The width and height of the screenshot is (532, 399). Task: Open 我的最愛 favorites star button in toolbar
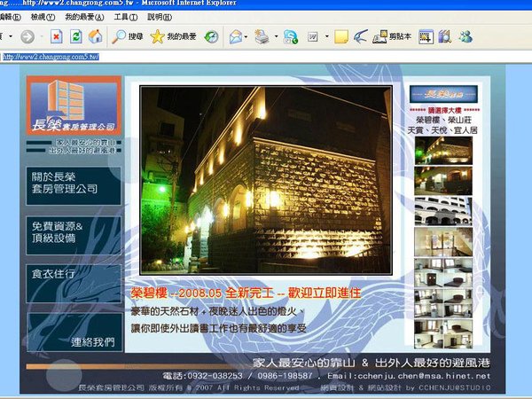[x=173, y=36]
